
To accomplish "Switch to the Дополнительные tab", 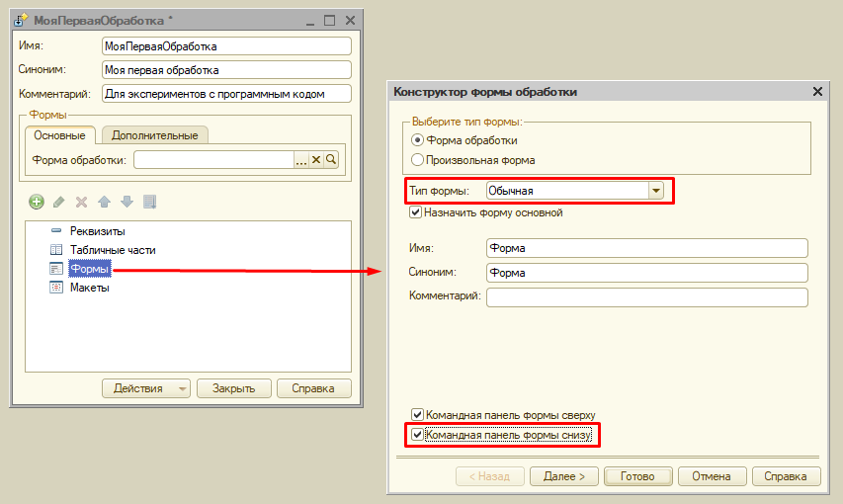I will click(155, 135).
